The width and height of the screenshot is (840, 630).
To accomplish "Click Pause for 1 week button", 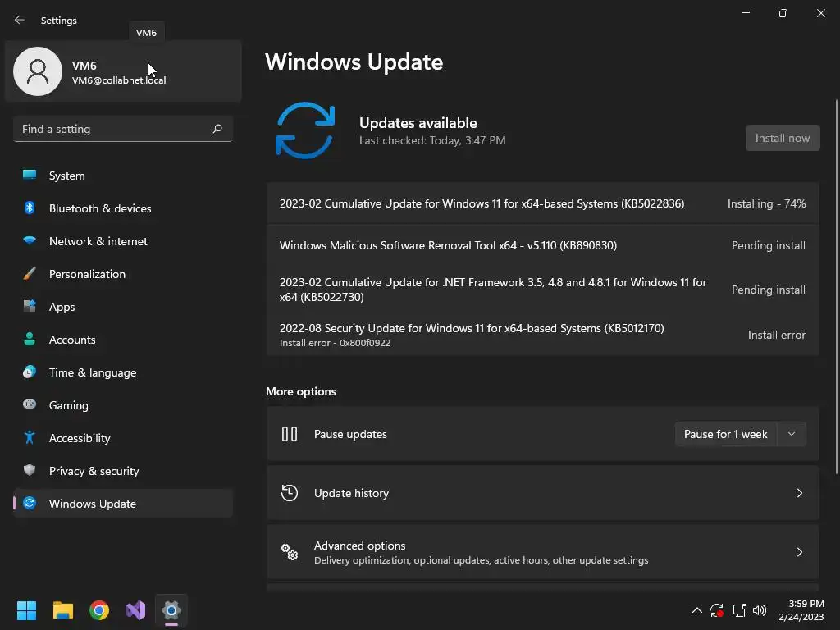I will pos(726,434).
